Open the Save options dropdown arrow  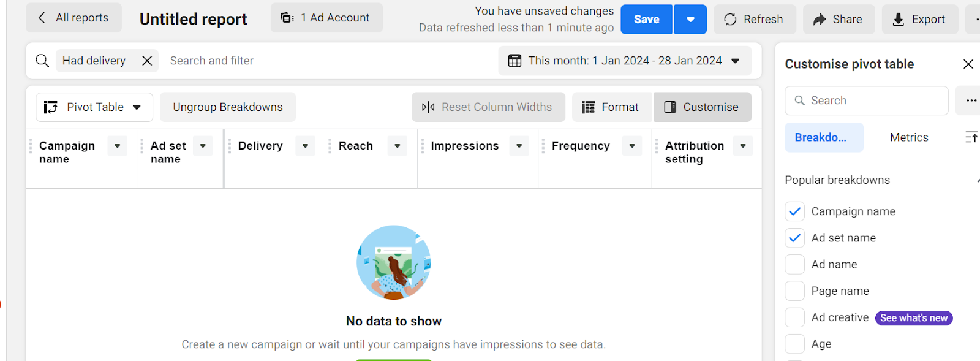(x=690, y=20)
